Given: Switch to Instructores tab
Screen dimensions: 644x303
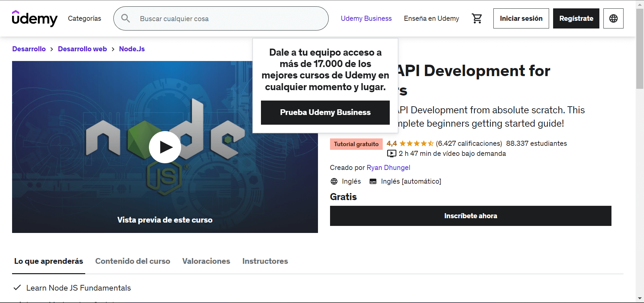Looking at the screenshot, I should point(265,261).
